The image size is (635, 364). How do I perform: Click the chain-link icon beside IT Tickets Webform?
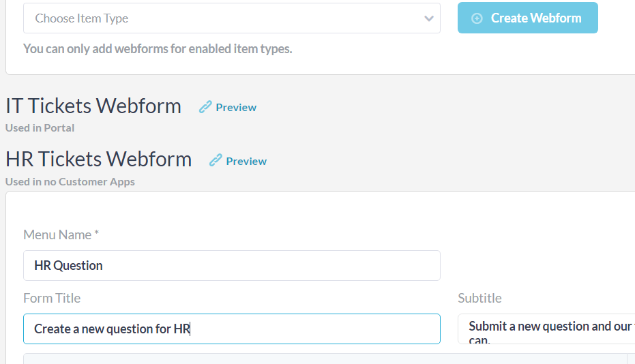[205, 107]
